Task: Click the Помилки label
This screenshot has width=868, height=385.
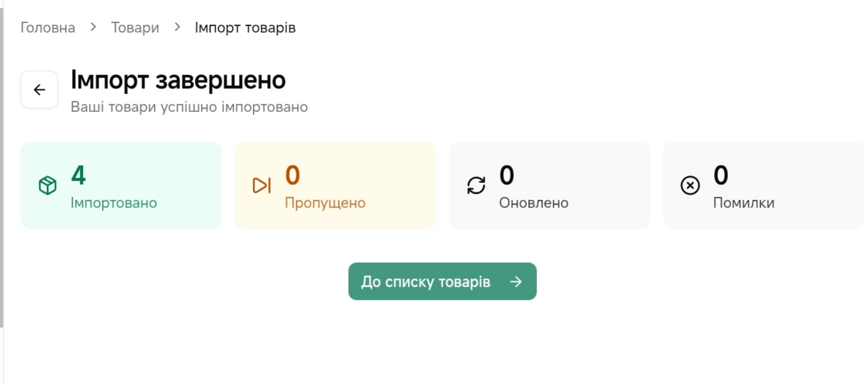Action: pyautogui.click(x=743, y=203)
